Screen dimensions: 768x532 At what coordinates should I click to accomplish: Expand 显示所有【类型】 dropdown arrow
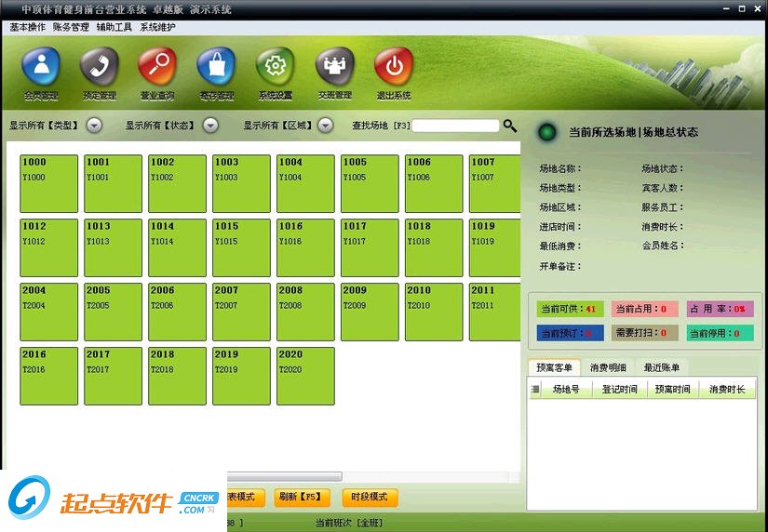point(95,126)
